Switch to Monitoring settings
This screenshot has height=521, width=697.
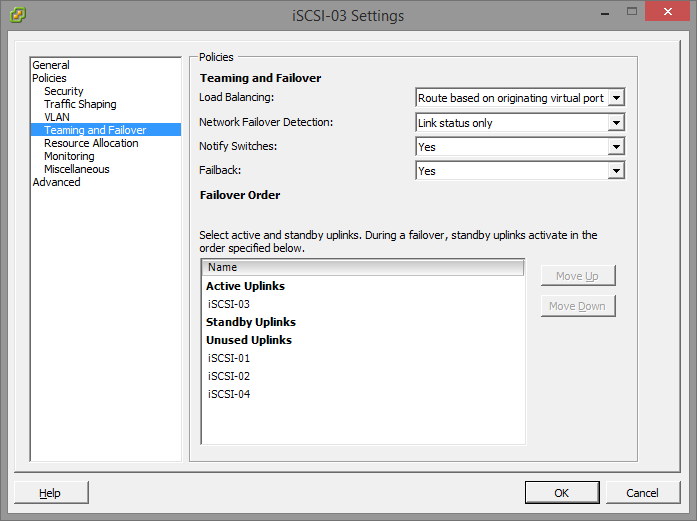[x=69, y=156]
